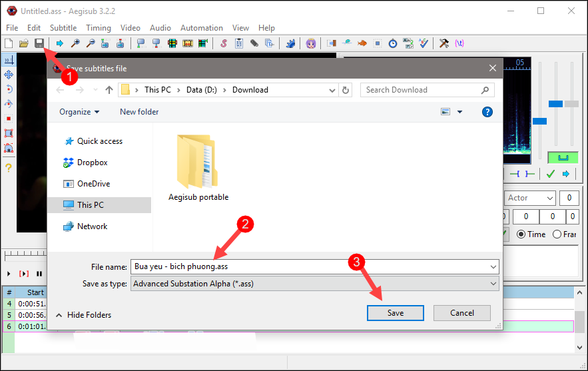The image size is (588, 371).
Task: Toggle the green auto-commit audio button
Action: click(x=563, y=158)
